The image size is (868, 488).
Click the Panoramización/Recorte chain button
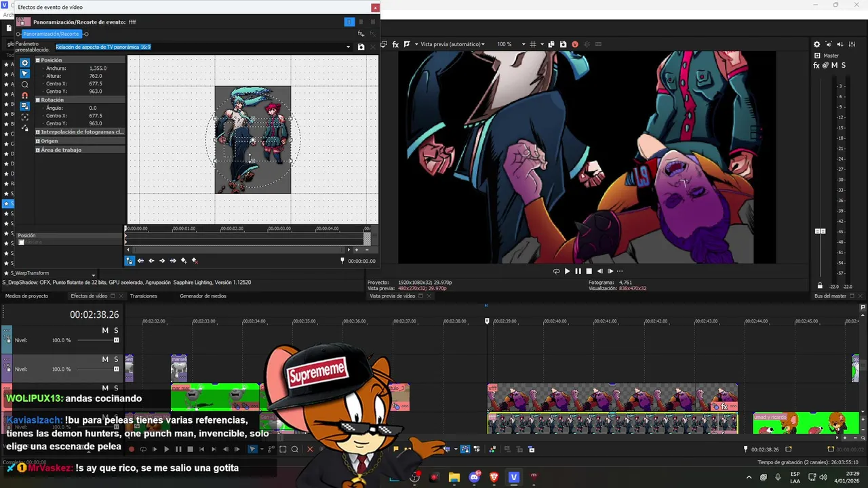pyautogui.click(x=51, y=34)
